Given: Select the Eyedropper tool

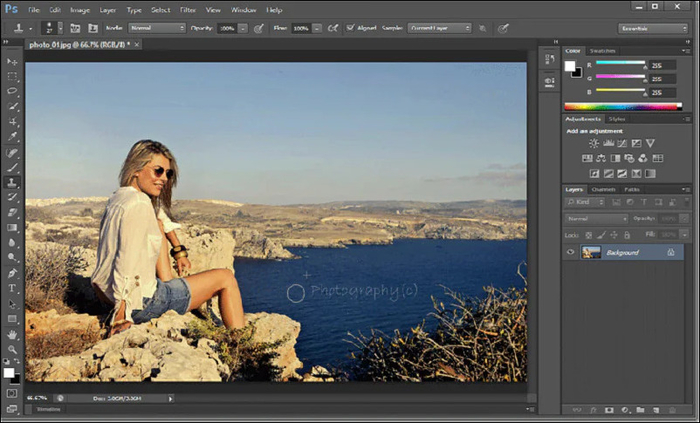Looking at the screenshot, I should coord(12,137).
